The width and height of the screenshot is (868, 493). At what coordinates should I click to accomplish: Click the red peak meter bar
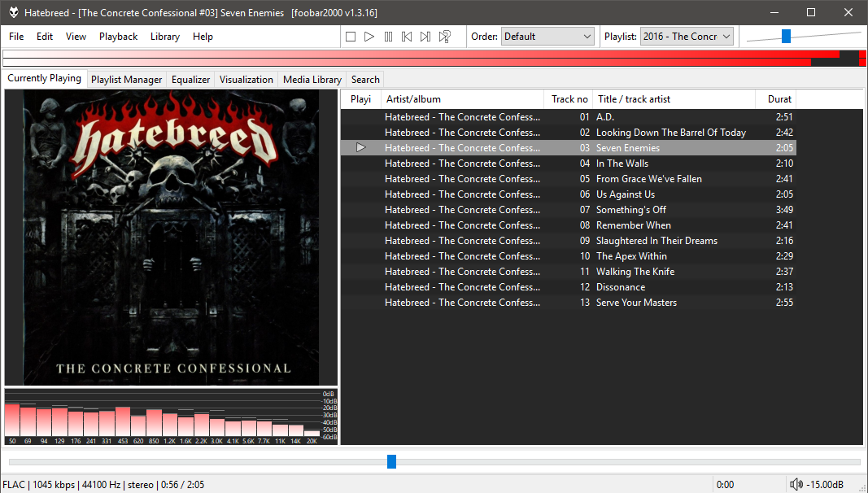[x=434, y=58]
